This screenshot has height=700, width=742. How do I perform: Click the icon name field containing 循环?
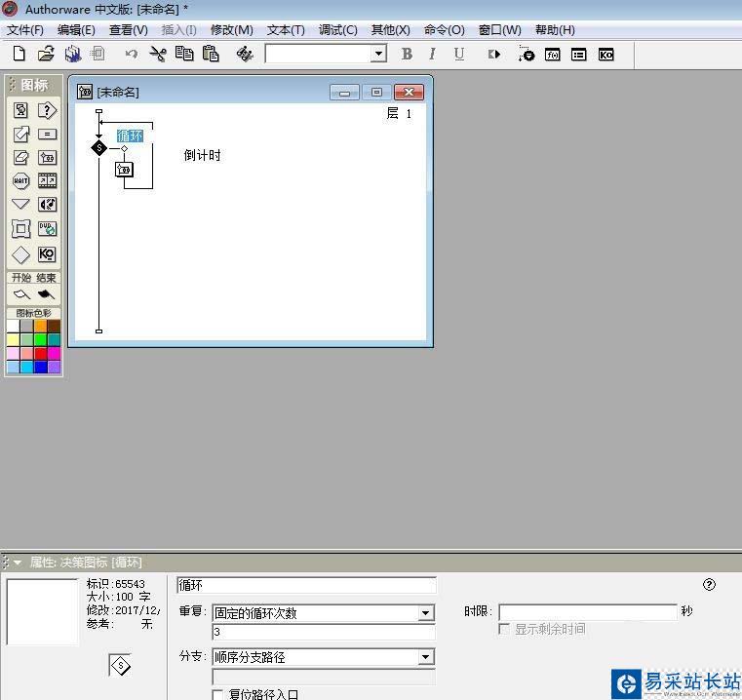pyautogui.click(x=306, y=586)
